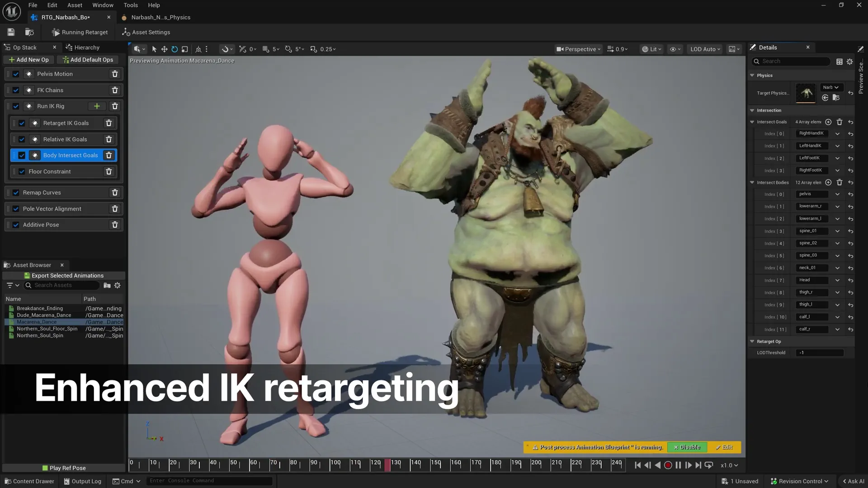Reset the Head intersect body value
The width and height of the screenshot is (868, 488).
click(x=850, y=281)
